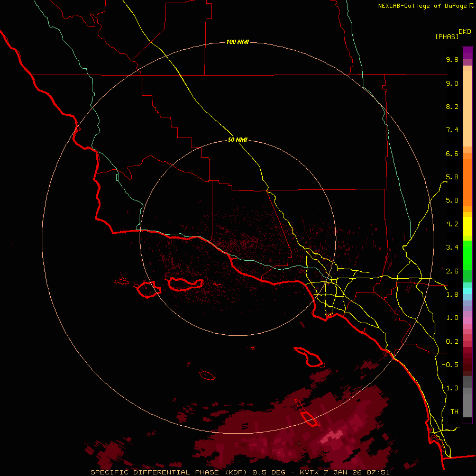Click the 5.8 scale label
476x476 pixels.
[452, 177]
